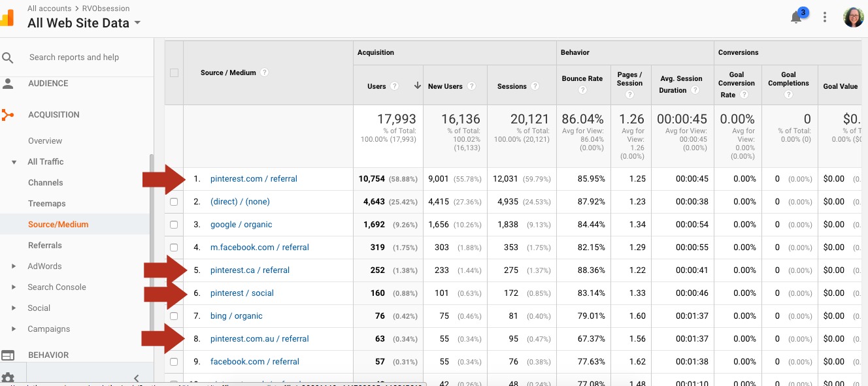Check the m.facebook.com / referral checkbox
Viewport: 868px width, 386px height.
pyautogui.click(x=174, y=248)
